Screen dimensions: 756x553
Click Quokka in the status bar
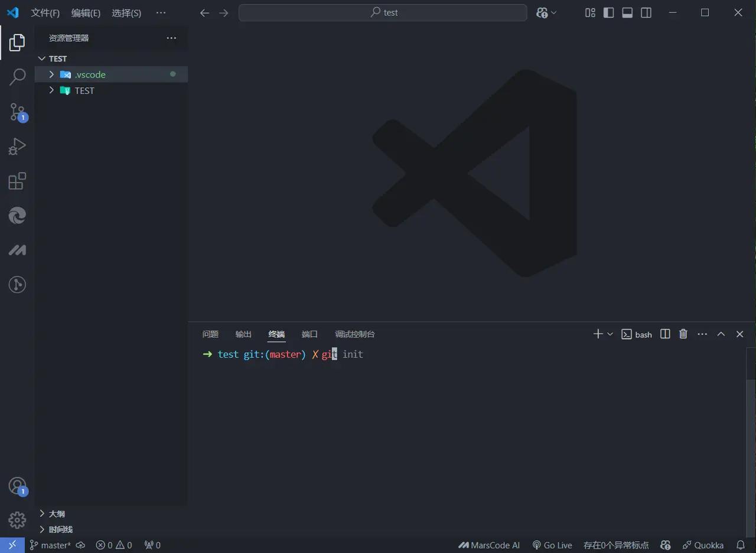tap(703, 545)
